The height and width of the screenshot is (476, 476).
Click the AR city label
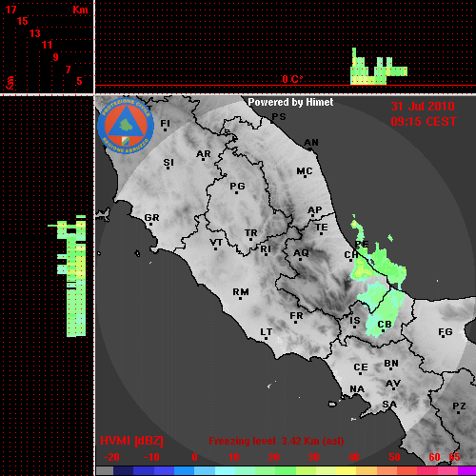click(x=204, y=154)
